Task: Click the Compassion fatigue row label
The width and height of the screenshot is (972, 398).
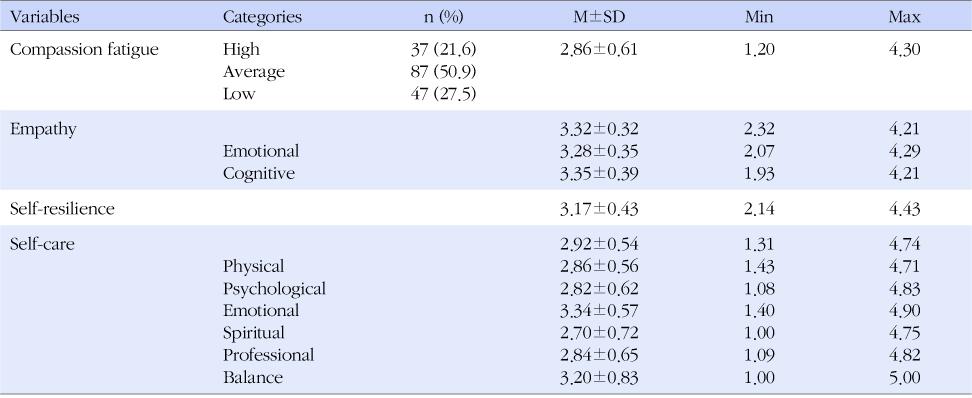Action: coord(84,50)
